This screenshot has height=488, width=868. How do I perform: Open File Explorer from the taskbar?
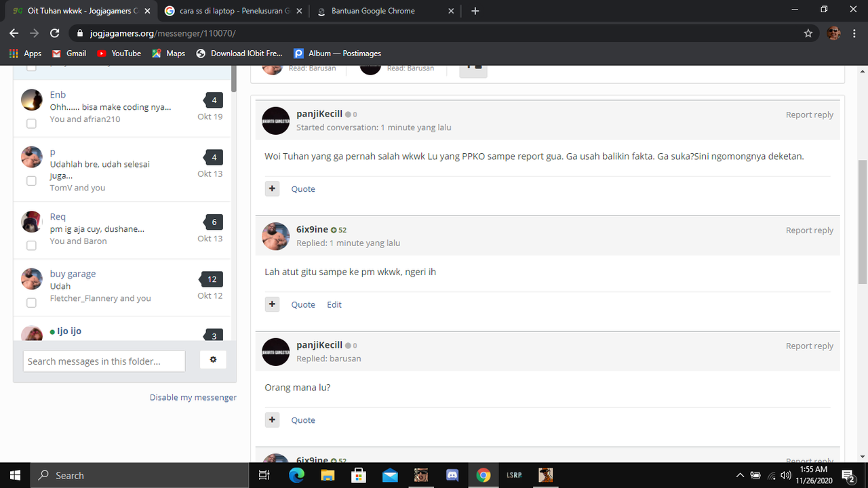tap(328, 475)
